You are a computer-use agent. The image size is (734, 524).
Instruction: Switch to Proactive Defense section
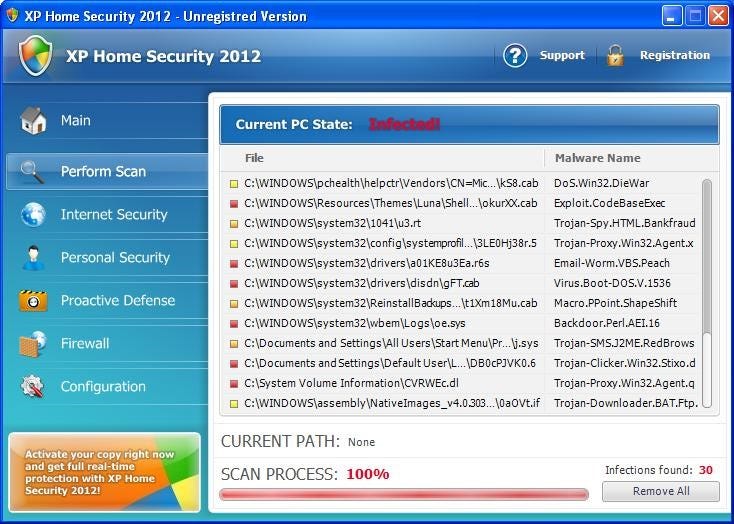107,300
